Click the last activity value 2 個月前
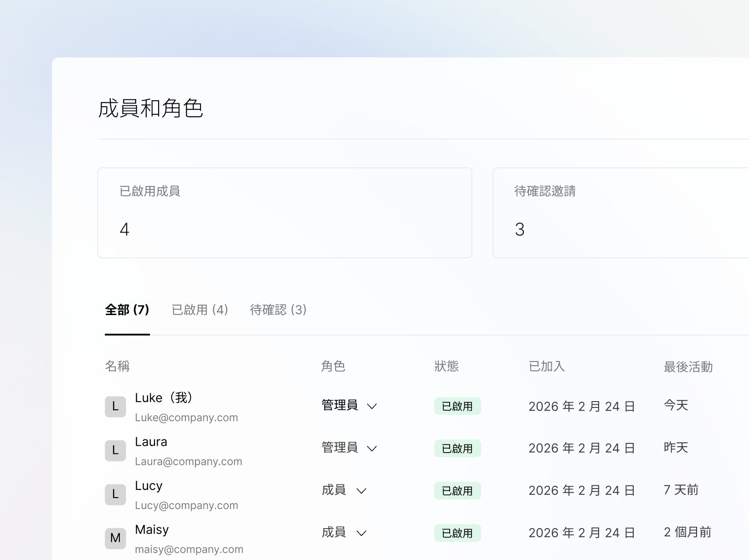 coord(687,532)
